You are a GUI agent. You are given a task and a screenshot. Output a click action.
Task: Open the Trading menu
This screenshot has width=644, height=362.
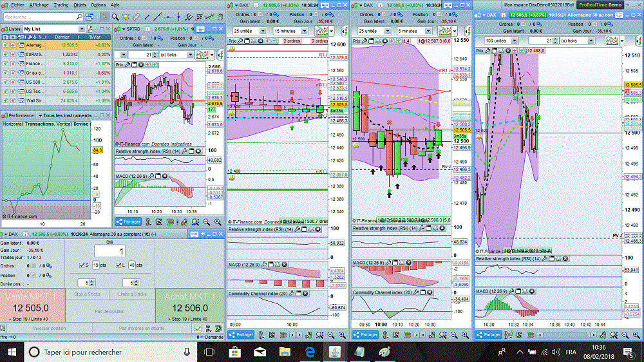pos(61,5)
